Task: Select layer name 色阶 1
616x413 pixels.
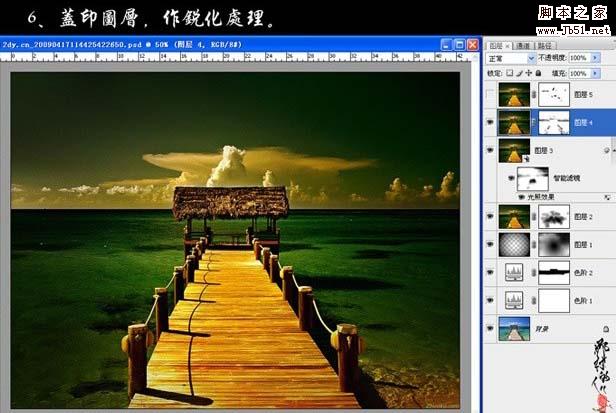Action: click(583, 301)
